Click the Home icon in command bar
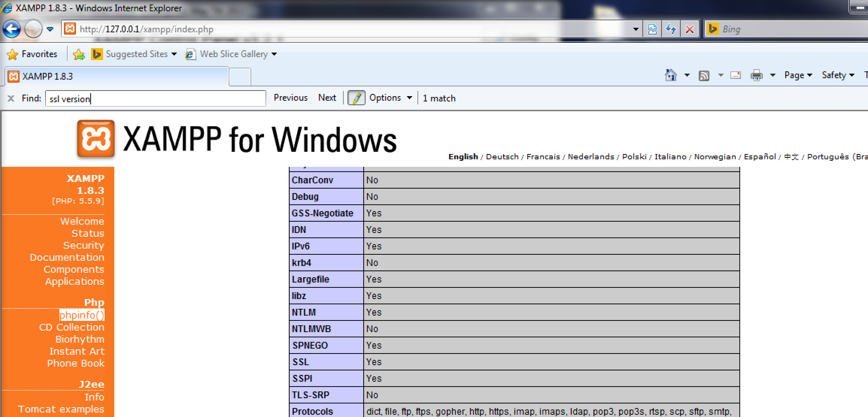 671,76
